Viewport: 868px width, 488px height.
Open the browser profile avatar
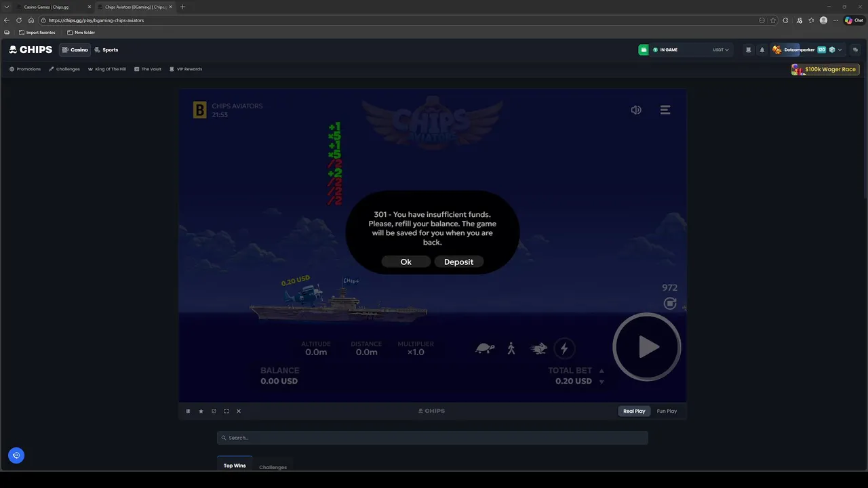click(823, 20)
